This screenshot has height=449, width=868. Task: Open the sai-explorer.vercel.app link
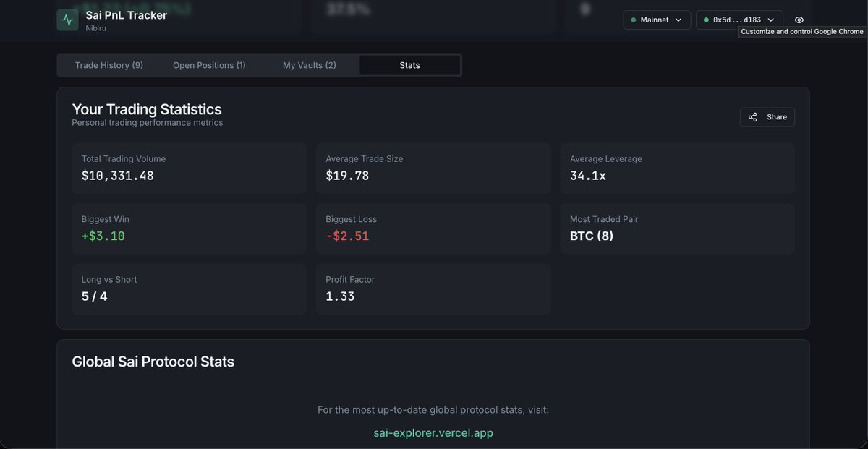(x=433, y=433)
